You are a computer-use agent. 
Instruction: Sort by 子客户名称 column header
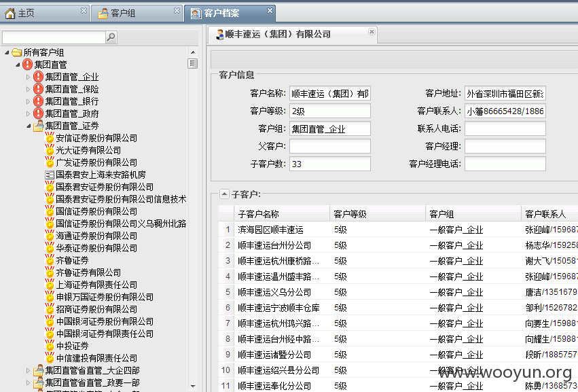[282, 214]
